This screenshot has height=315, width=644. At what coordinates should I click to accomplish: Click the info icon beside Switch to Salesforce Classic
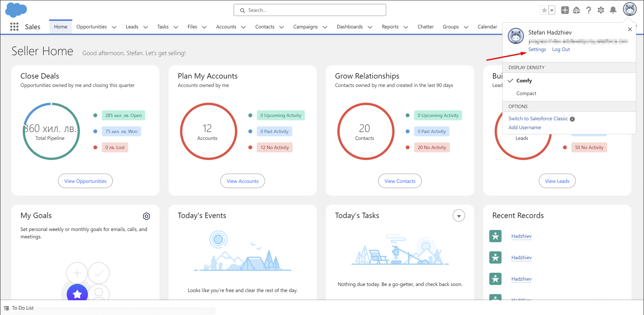[x=572, y=119]
